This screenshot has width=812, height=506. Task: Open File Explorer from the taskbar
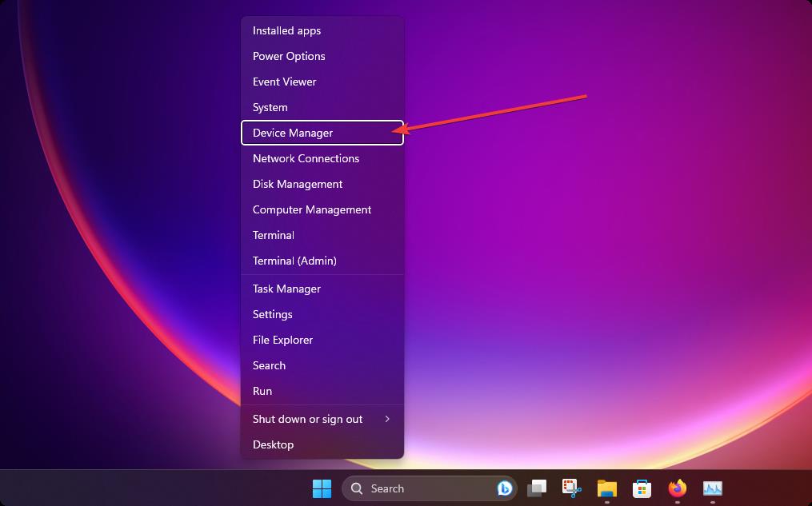coord(607,488)
